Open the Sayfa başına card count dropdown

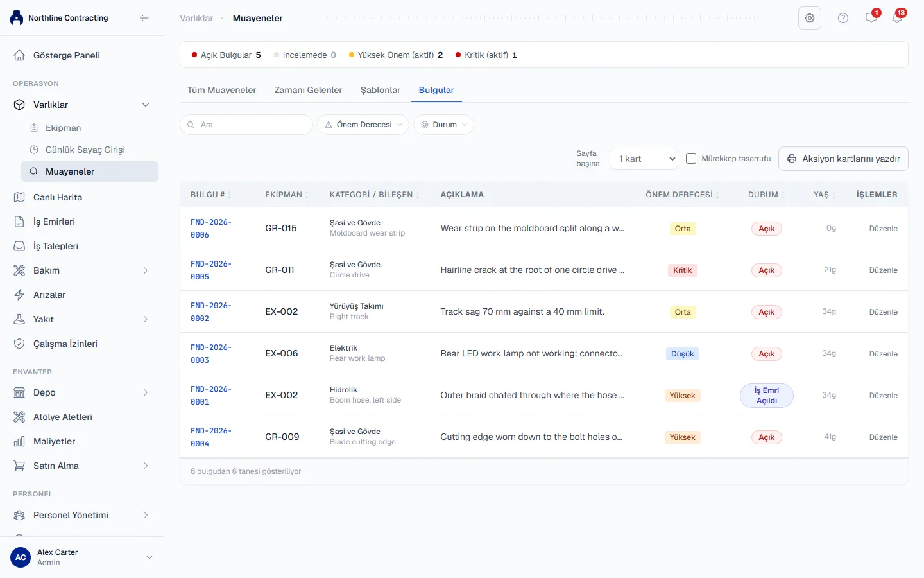coord(644,159)
